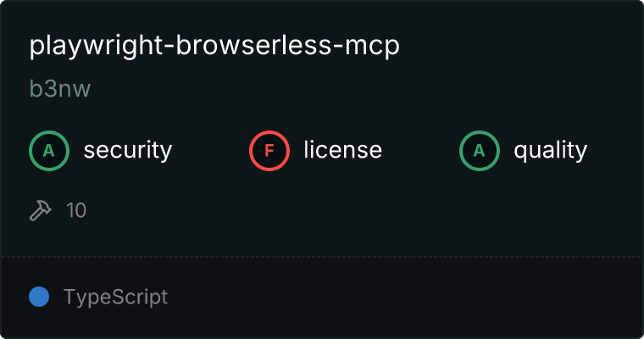View the server's tools via hammer icon
The width and height of the screenshot is (644, 339).
[x=41, y=210]
